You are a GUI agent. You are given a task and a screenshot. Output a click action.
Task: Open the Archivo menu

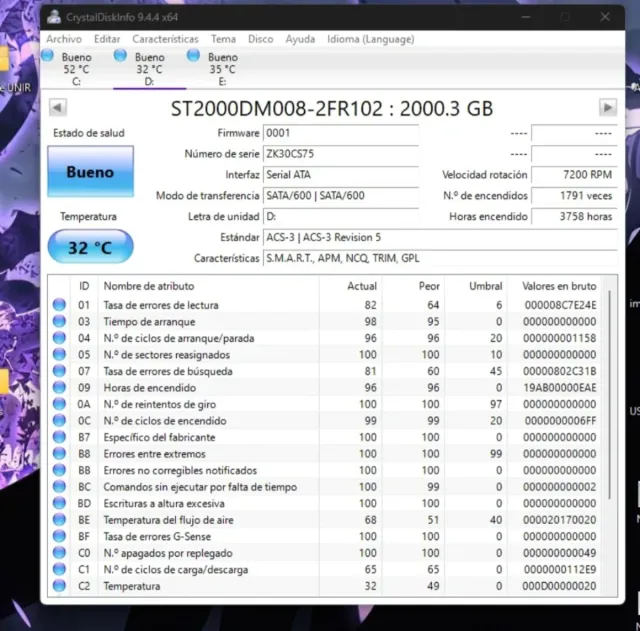tap(64, 39)
